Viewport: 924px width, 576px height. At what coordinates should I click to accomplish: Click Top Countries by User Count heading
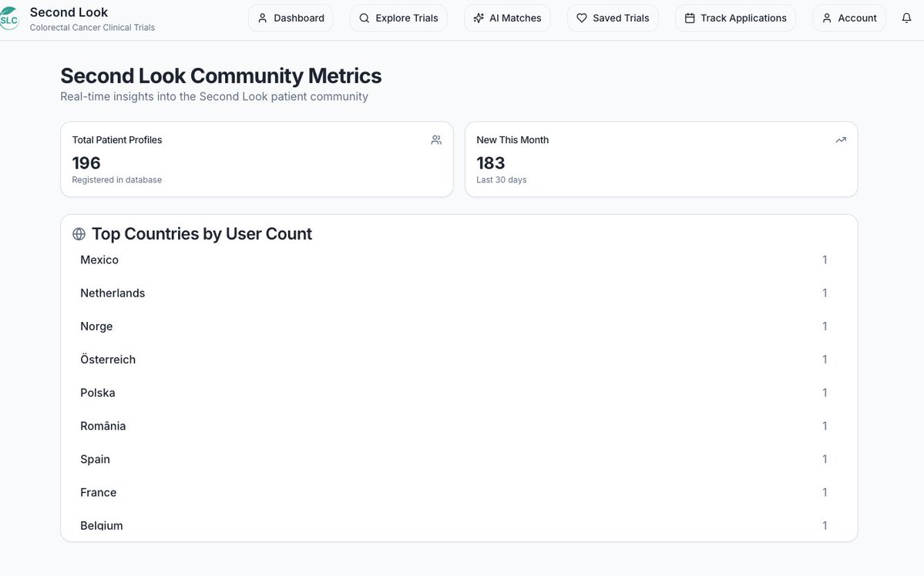click(x=202, y=234)
